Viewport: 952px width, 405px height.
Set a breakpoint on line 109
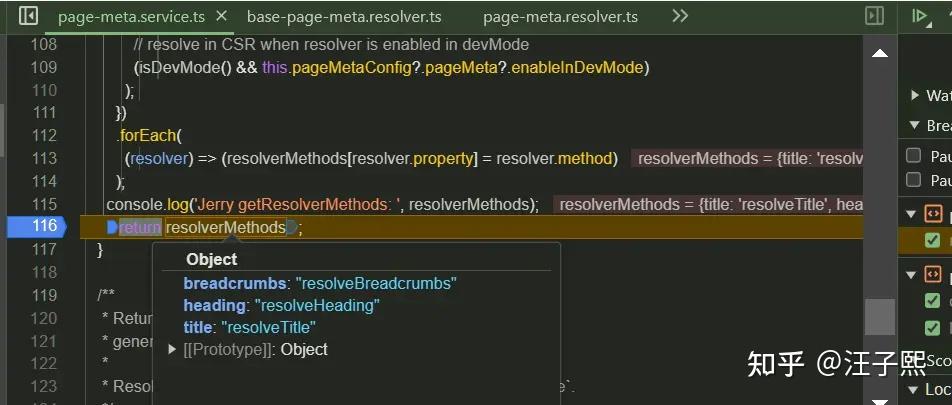pyautogui.click(x=44, y=67)
